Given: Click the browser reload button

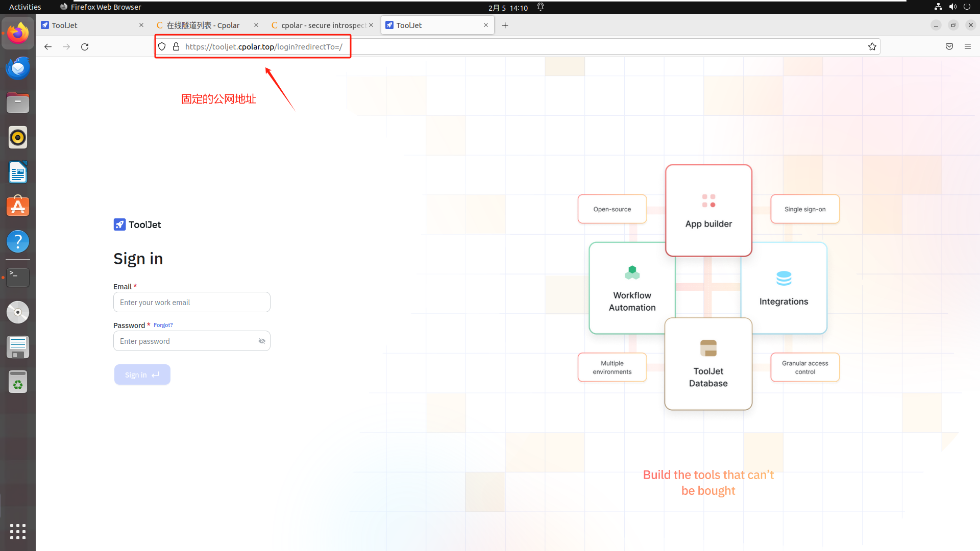Looking at the screenshot, I should point(85,46).
